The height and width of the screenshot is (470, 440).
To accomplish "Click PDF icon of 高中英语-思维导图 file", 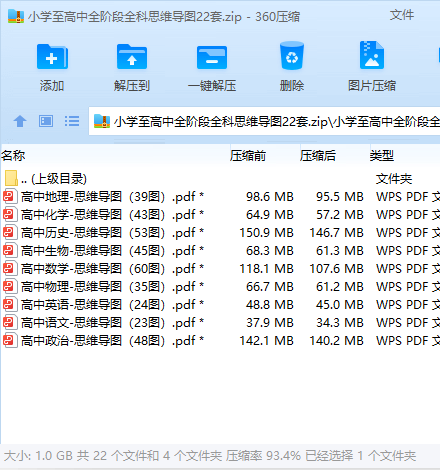I will click(x=10, y=305).
